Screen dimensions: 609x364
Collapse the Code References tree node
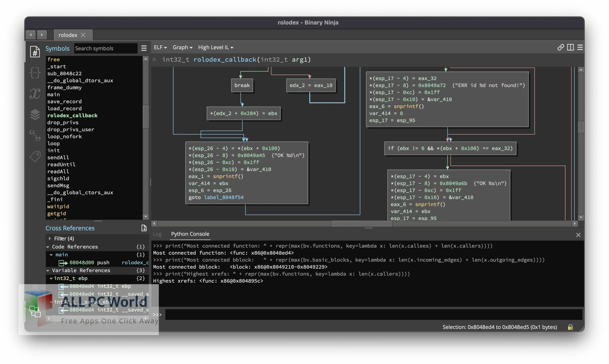click(48, 247)
